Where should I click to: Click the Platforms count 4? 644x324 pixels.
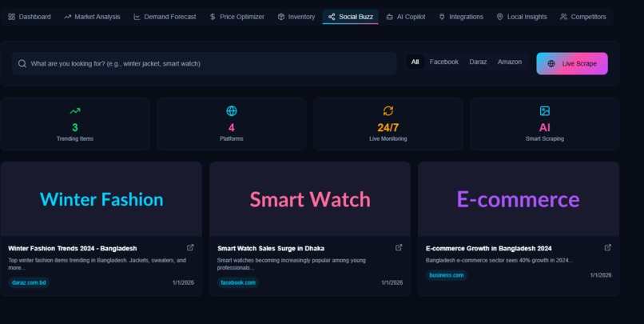232,127
